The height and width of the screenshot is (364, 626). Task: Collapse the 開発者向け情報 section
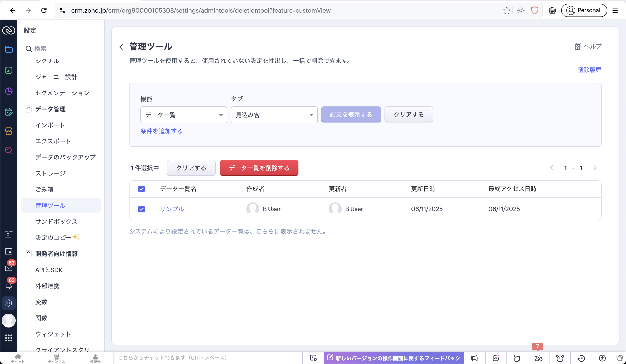point(28,253)
